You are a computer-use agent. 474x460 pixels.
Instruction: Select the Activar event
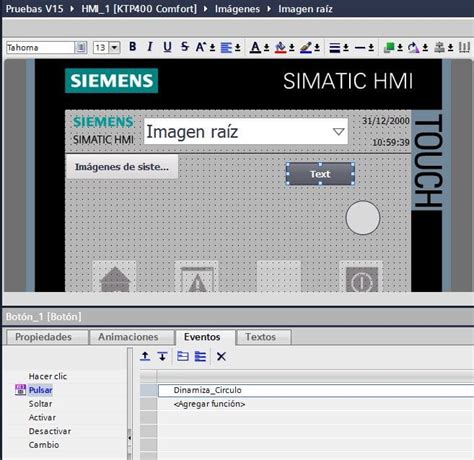42,417
